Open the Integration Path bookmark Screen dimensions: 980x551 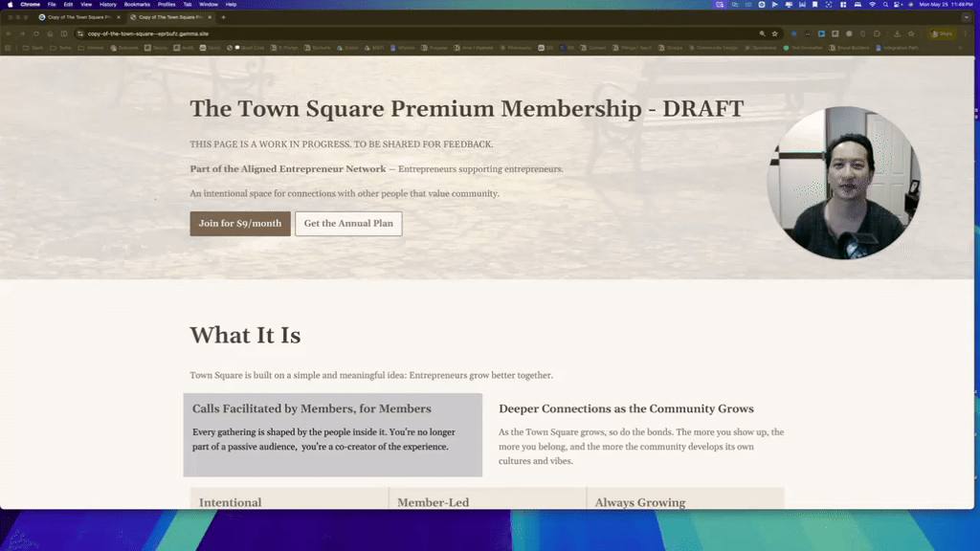(x=897, y=48)
